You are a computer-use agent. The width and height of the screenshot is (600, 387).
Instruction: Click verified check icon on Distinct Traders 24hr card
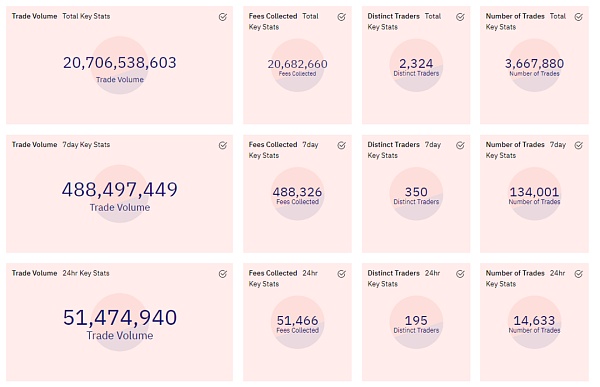[460, 274]
